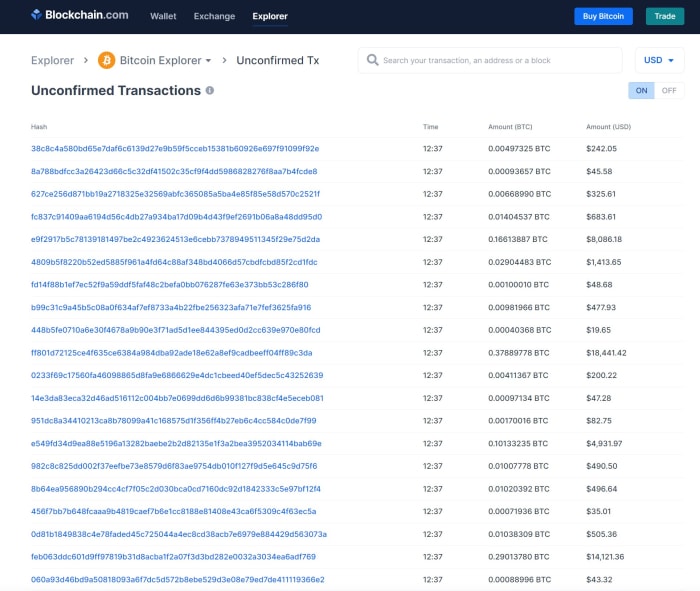Switch live updates OFF
Viewport: 700px width, 591px height.
pyautogui.click(x=669, y=91)
